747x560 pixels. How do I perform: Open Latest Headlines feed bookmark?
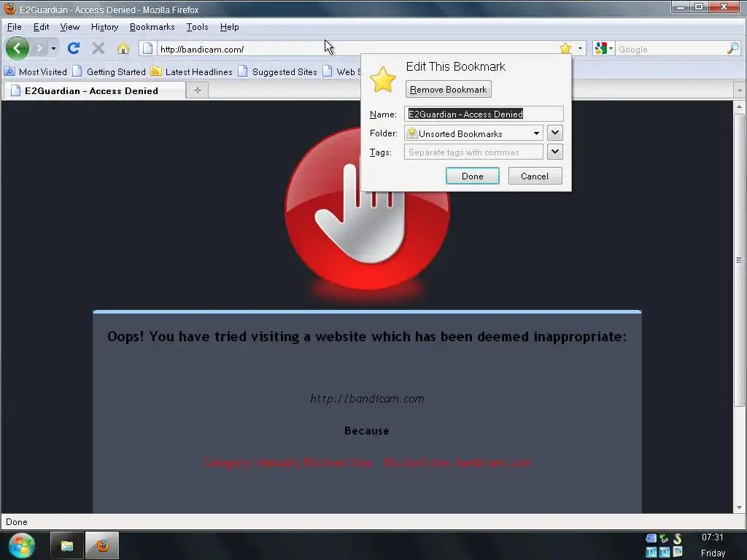tap(192, 72)
